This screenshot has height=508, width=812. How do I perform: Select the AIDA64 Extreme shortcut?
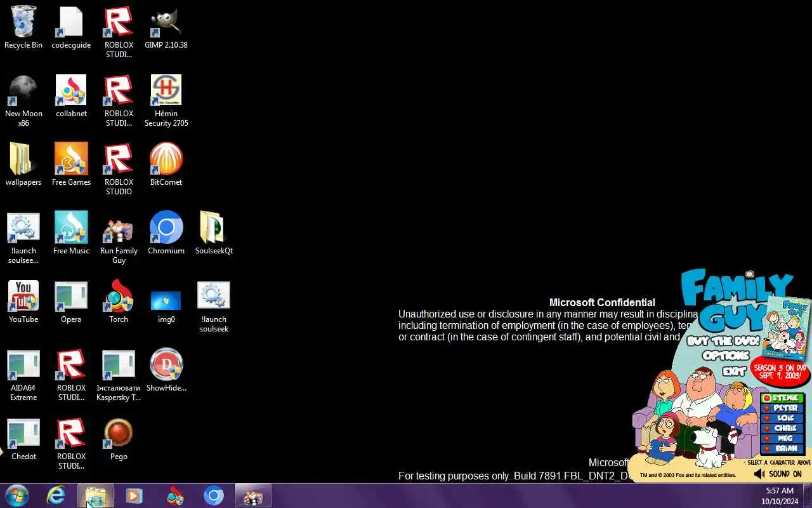pos(23,375)
